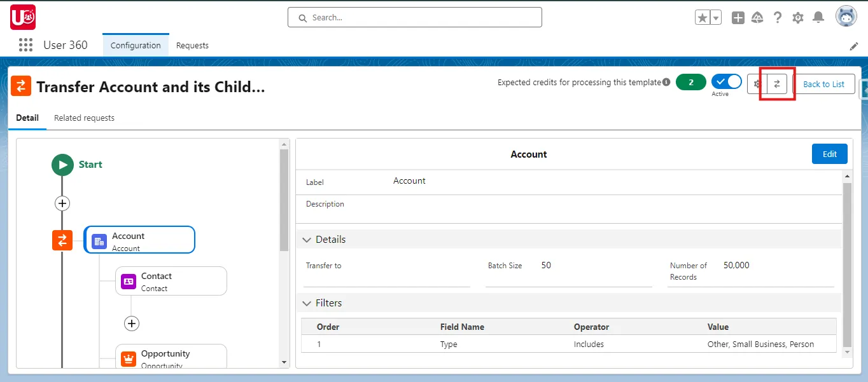Open Salesforce Help with the question mark icon

coord(778,17)
